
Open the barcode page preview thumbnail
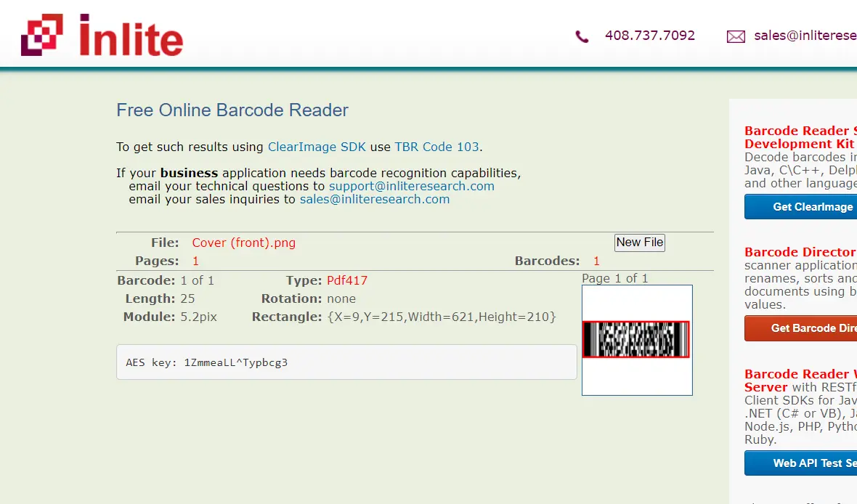(637, 340)
